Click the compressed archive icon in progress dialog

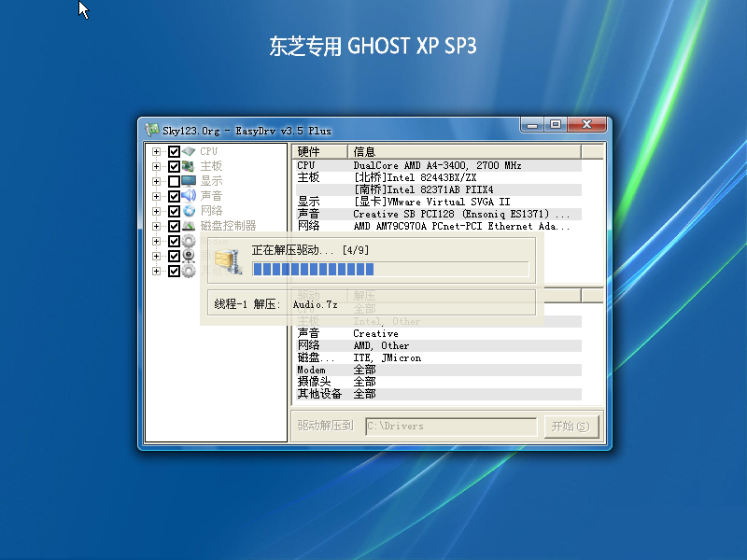click(x=227, y=262)
